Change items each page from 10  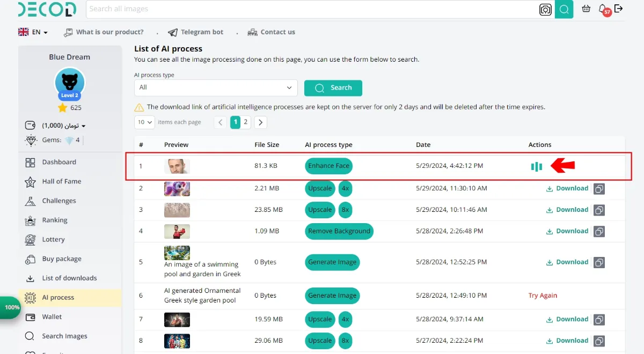click(144, 122)
